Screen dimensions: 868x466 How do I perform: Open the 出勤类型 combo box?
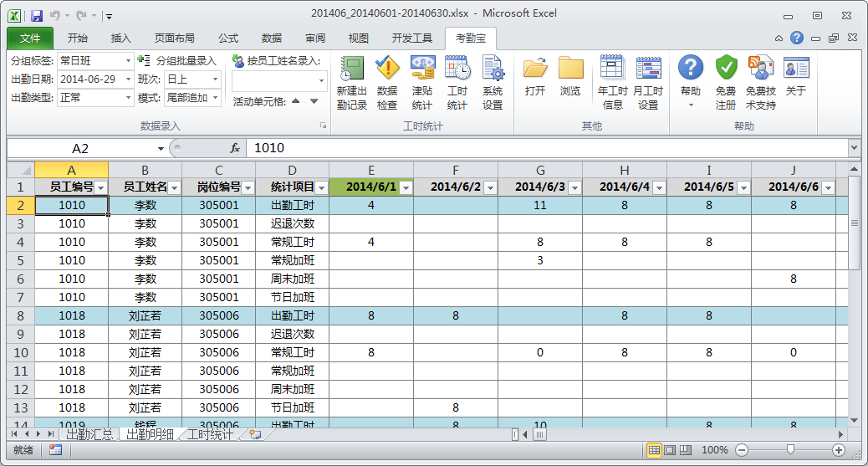128,98
